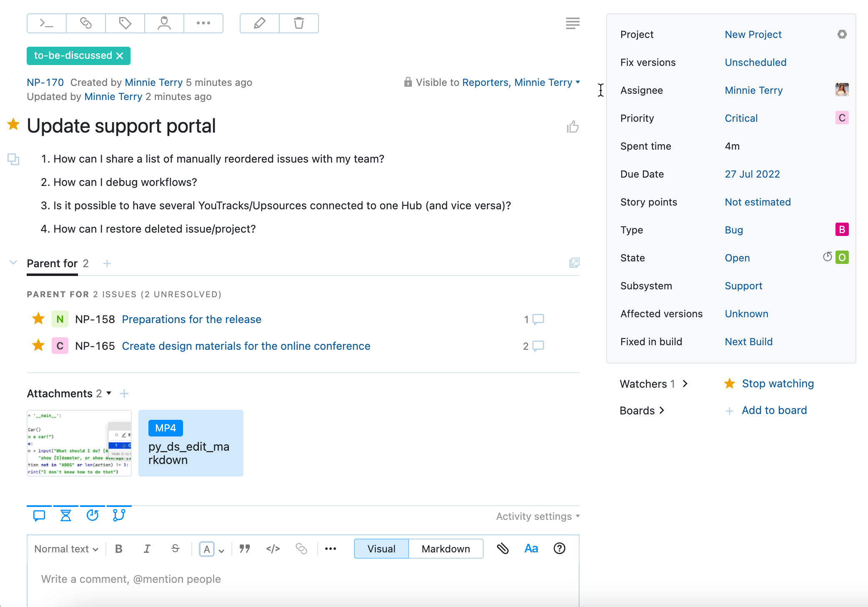Open issue Preparations for the release
The image size is (868, 607).
(x=191, y=319)
